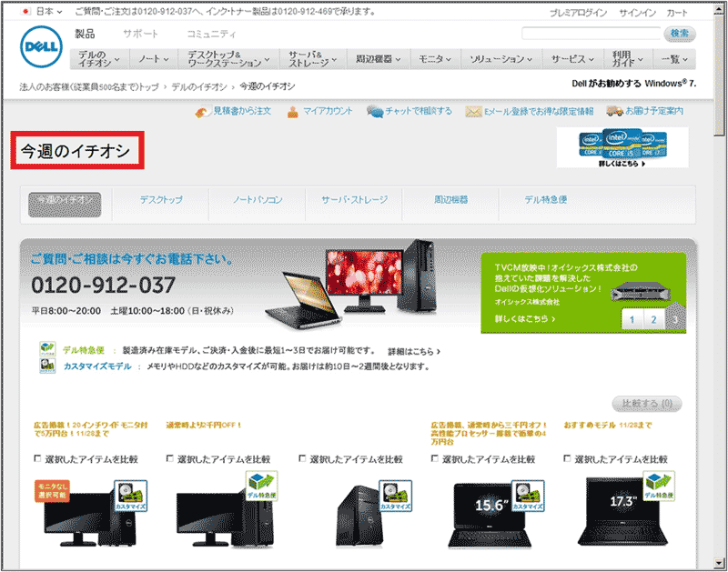Click the chat consultation bubble icon
This screenshot has width=728, height=572.
click(374, 111)
